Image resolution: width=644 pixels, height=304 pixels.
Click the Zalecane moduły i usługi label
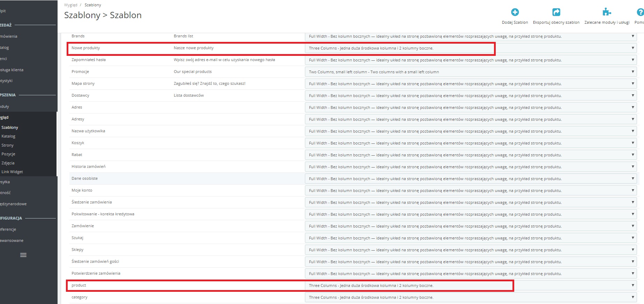coord(607,22)
